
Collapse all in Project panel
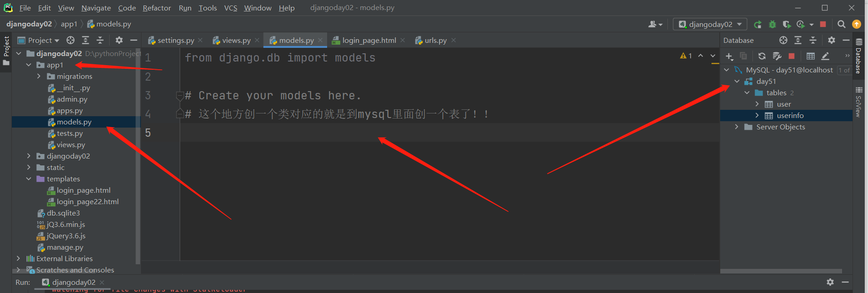[100, 40]
